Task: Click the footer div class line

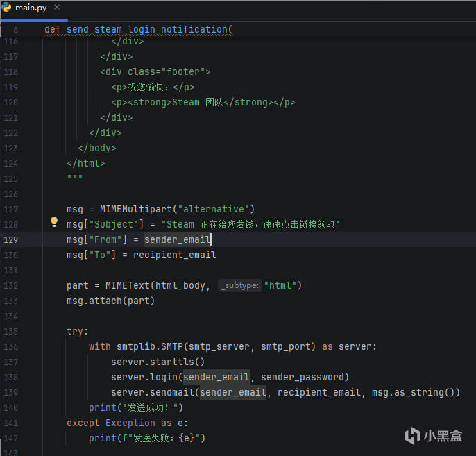Action: click(155, 71)
